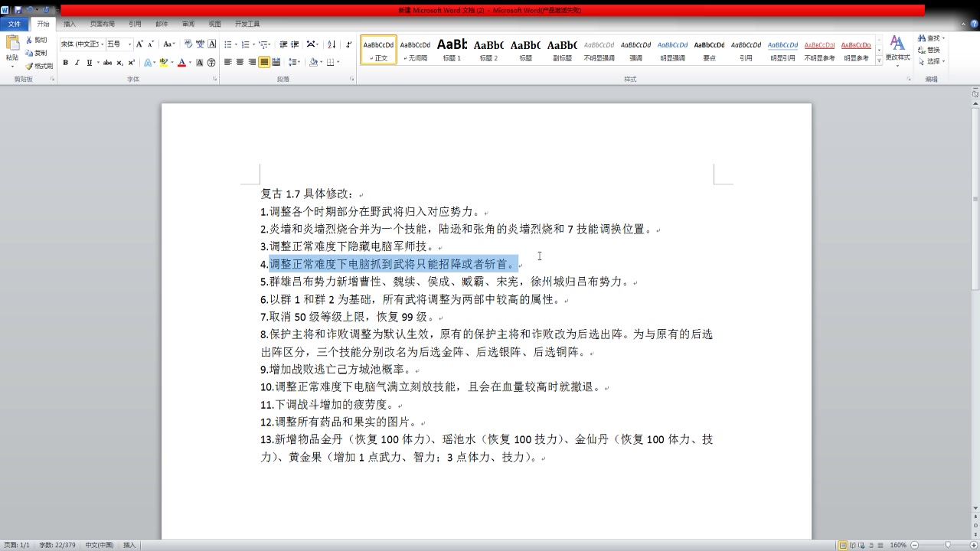980x551 pixels.
Task: Toggle underline formatting
Action: click(89, 63)
